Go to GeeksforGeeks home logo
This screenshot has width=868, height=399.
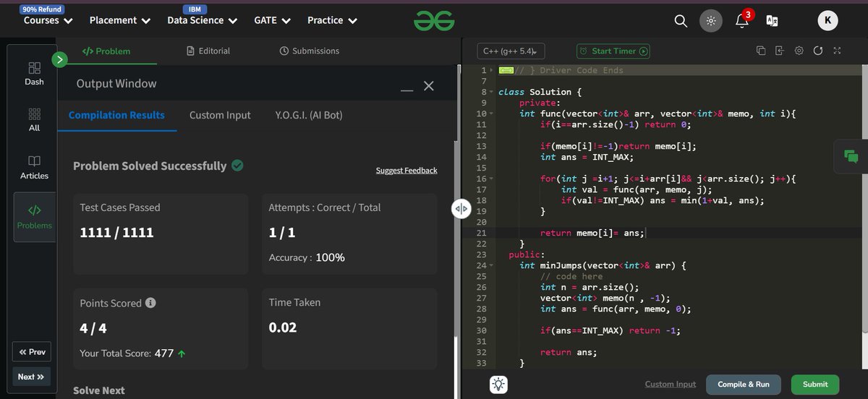pyautogui.click(x=434, y=22)
